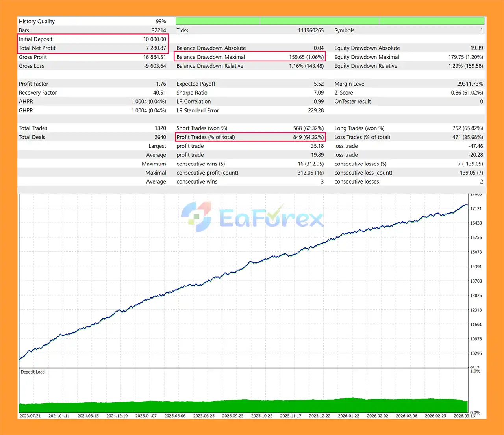
Task: Click the EaForex watermark logo icon
Action: click(196, 216)
